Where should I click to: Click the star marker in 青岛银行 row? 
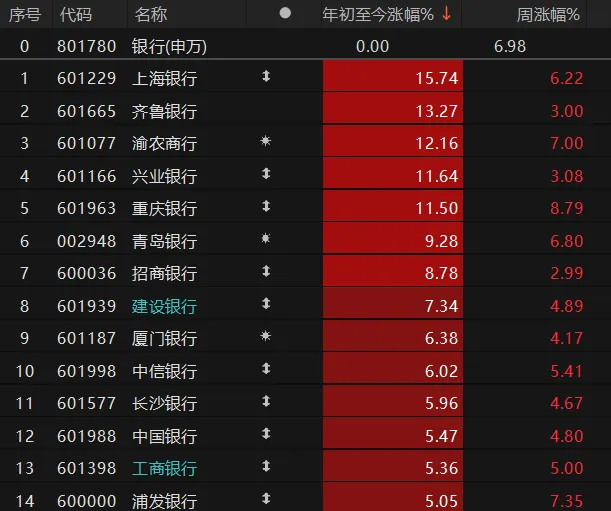click(x=266, y=238)
